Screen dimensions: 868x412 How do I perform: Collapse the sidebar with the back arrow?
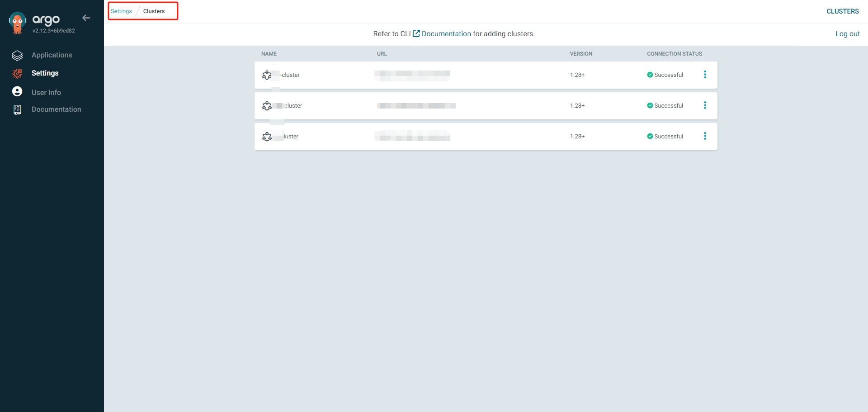[86, 18]
